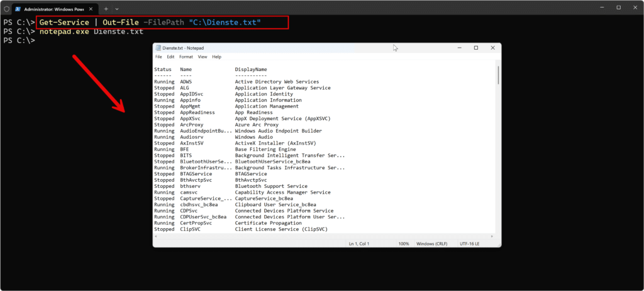Image resolution: width=644 pixels, height=291 pixels.
Task: Add a new terminal tab with plus
Action: click(106, 8)
